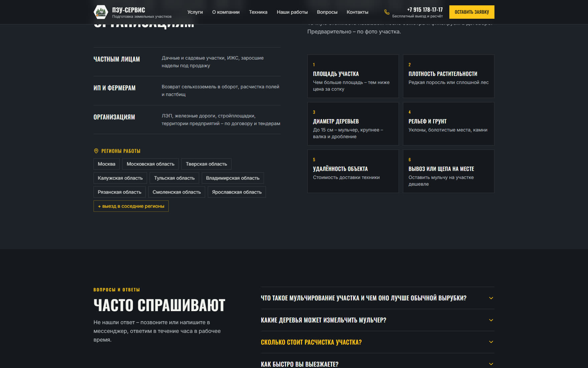Select the Московская область tag
588x368 pixels.
click(150, 164)
